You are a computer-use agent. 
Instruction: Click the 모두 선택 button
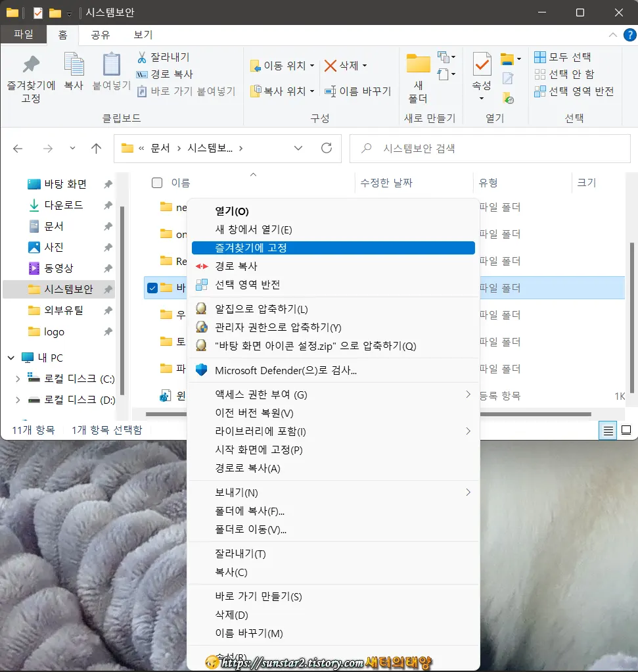pos(568,57)
